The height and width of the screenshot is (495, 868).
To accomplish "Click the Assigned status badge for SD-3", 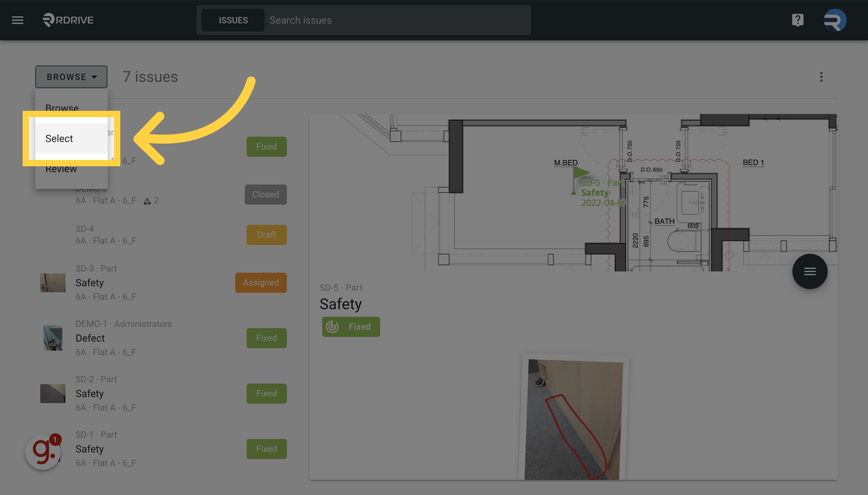I will click(261, 282).
